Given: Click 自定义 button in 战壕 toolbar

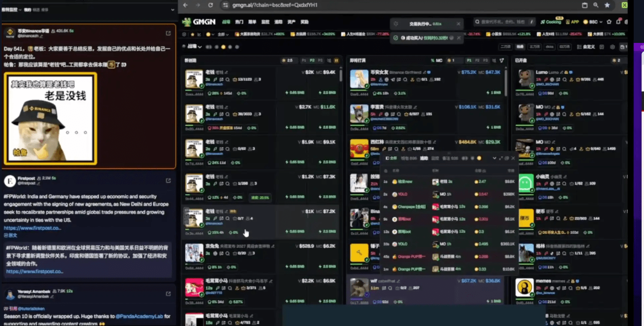Looking at the screenshot, I should point(585,47).
